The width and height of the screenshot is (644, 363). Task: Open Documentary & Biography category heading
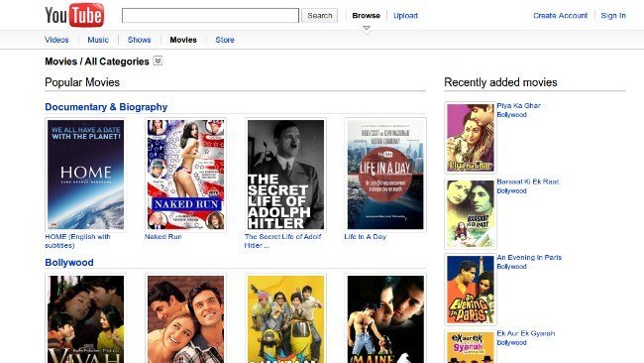pyautogui.click(x=106, y=107)
